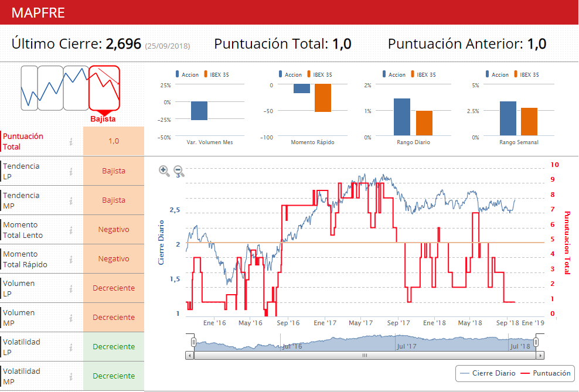Click the Puntuación Total row value 1,0
The image size is (579, 392).
pyautogui.click(x=114, y=141)
